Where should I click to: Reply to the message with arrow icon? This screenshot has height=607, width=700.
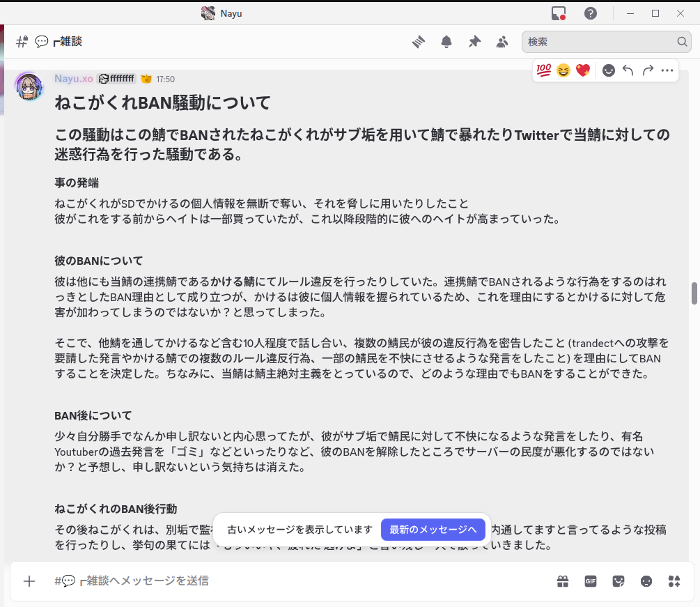pyautogui.click(x=628, y=70)
